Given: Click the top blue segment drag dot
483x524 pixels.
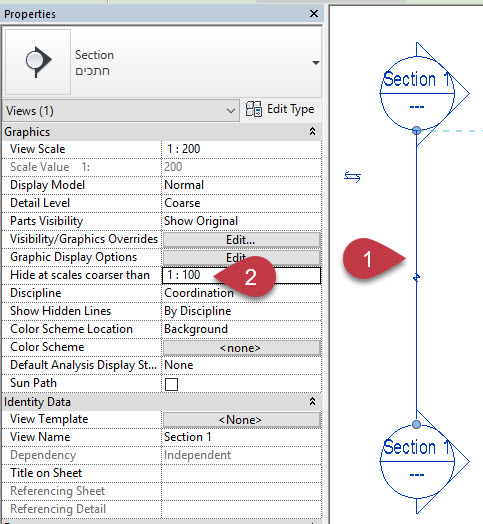Looking at the screenshot, I should coord(416,131).
